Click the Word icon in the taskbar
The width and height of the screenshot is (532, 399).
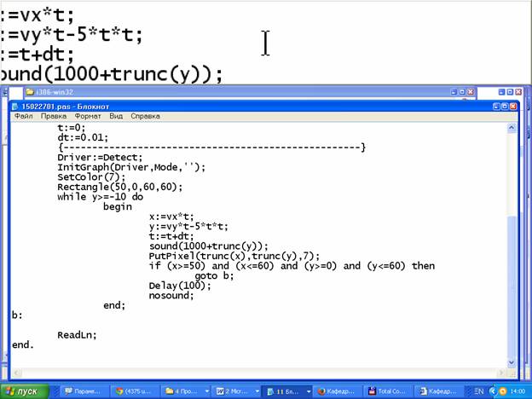(220, 391)
